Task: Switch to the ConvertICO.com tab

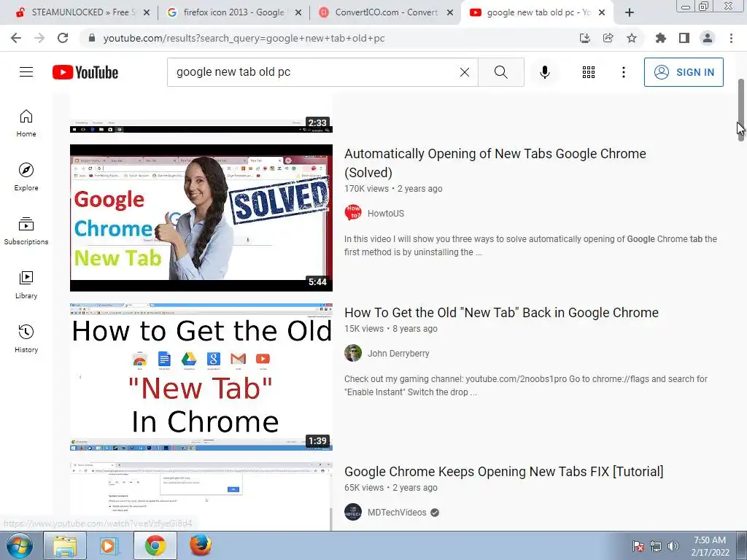Action: tap(386, 12)
